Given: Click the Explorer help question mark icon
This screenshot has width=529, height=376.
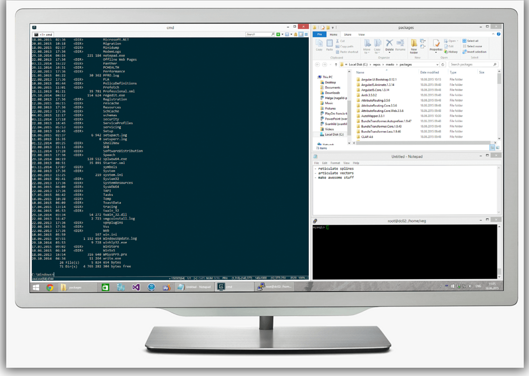Looking at the screenshot, I should [499, 34].
